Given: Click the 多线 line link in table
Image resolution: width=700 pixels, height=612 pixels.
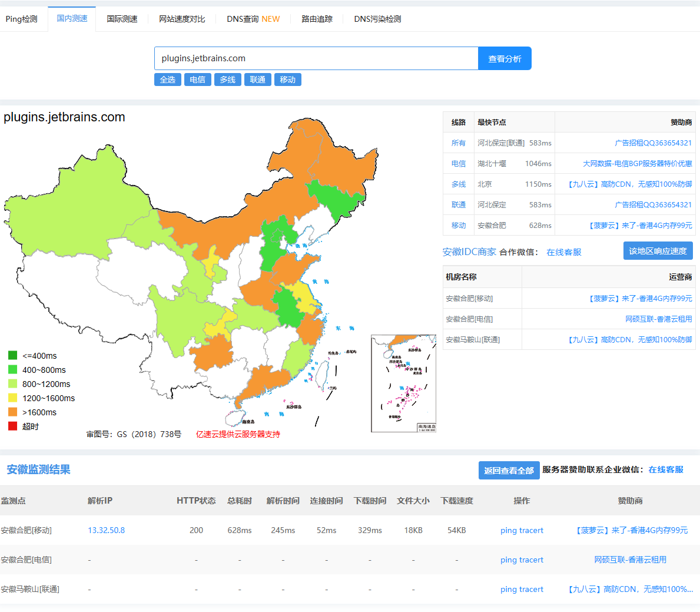Looking at the screenshot, I should pyautogui.click(x=459, y=184).
